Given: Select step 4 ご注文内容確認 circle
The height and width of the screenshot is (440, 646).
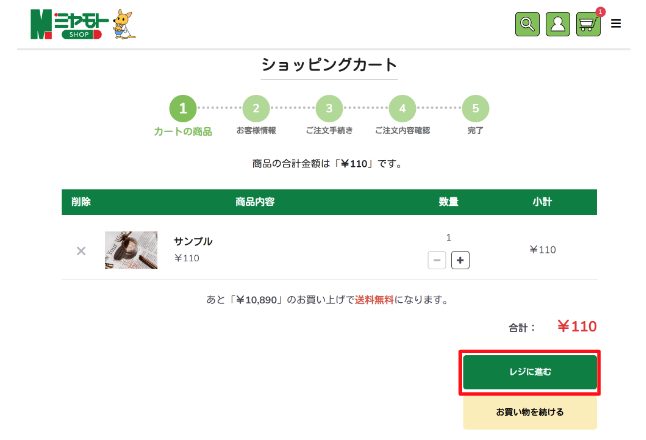Looking at the screenshot, I should pyautogui.click(x=402, y=108).
